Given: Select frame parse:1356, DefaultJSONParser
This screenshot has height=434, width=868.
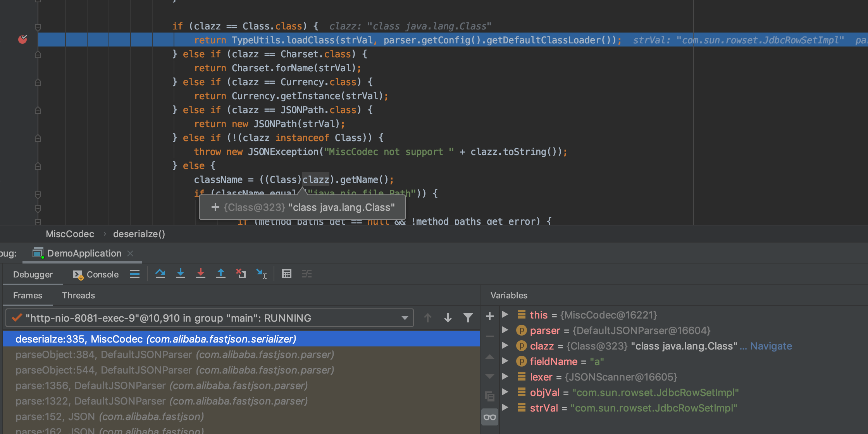Looking at the screenshot, I should [241, 386].
